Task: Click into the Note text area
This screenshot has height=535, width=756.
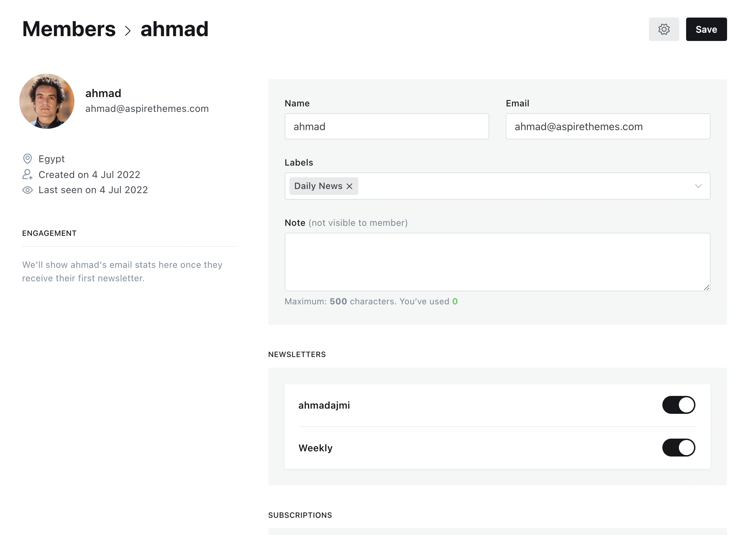Action: coord(497,262)
